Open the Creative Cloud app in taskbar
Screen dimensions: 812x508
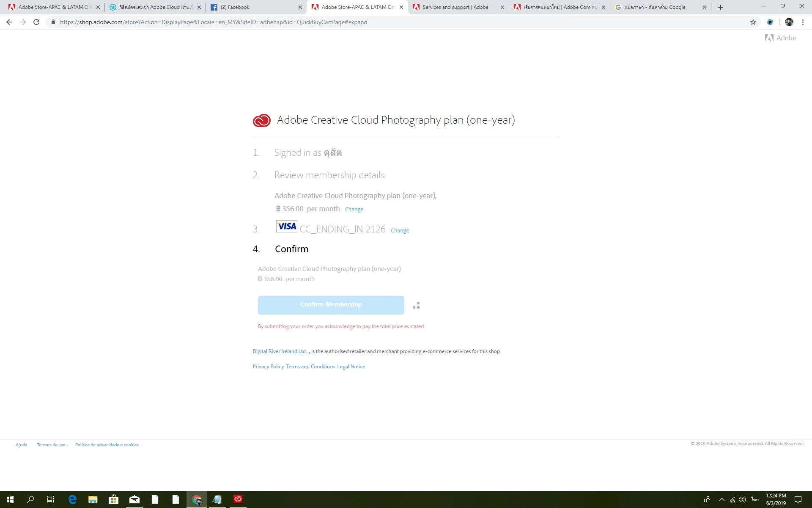(x=238, y=500)
